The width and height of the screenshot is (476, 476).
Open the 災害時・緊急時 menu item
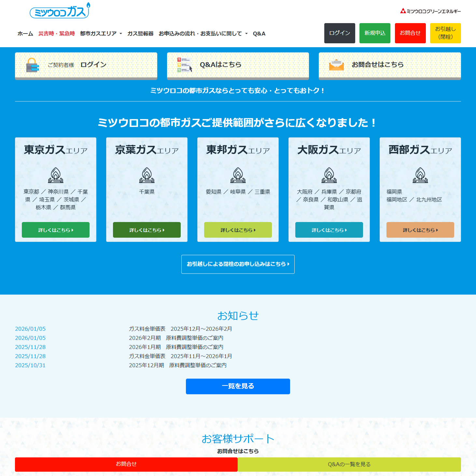click(57, 34)
